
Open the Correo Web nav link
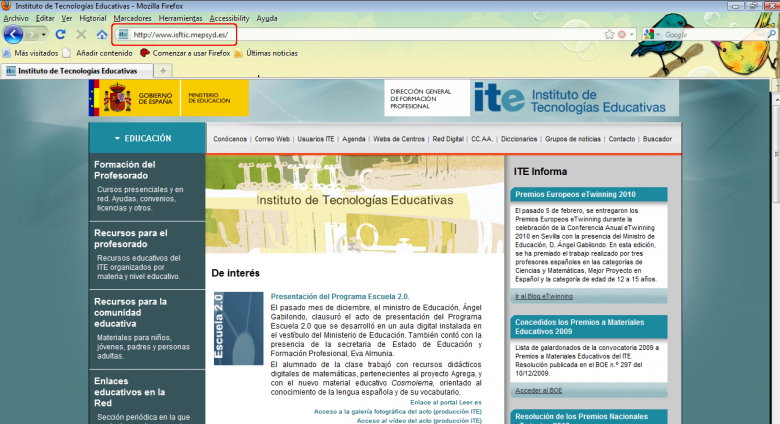(272, 139)
